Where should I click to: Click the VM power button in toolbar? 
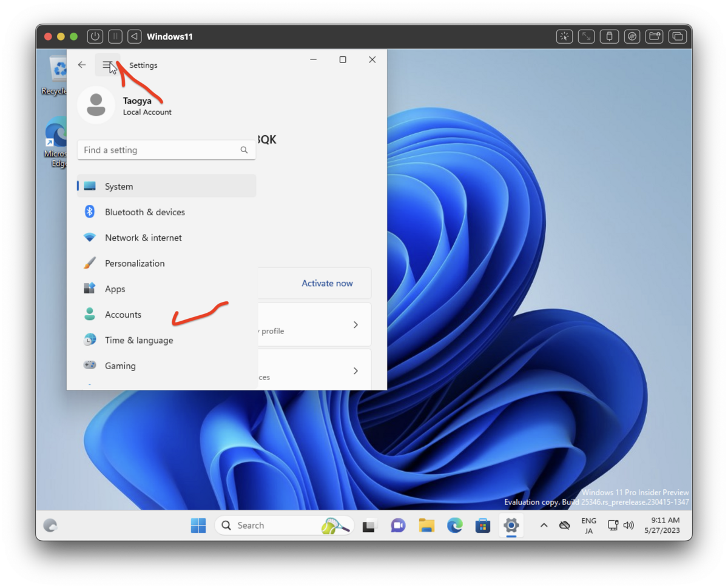(95, 36)
